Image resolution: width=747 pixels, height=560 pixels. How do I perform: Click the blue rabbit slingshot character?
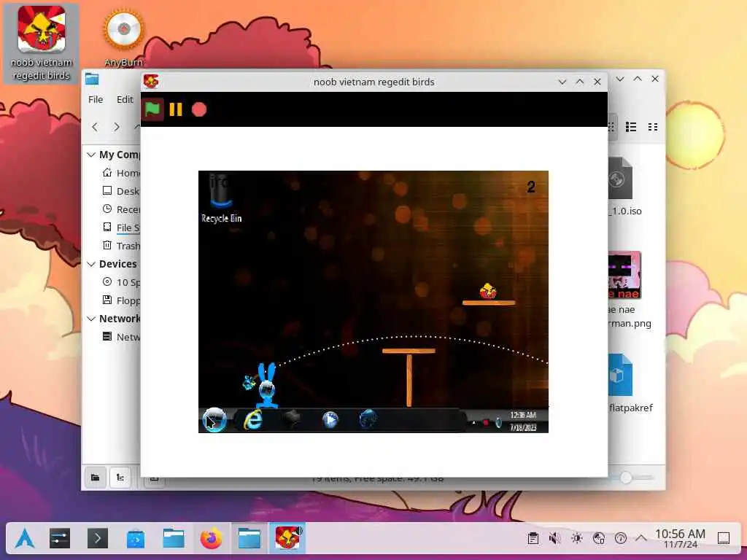(x=267, y=385)
